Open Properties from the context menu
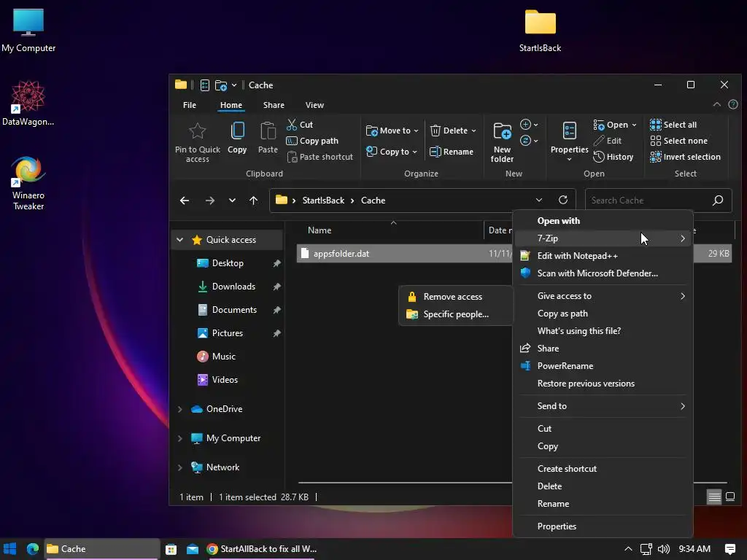 pyautogui.click(x=603, y=526)
